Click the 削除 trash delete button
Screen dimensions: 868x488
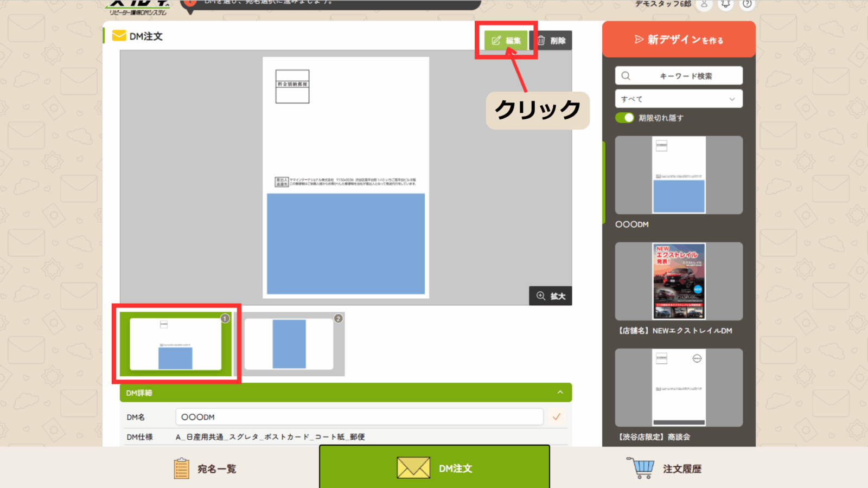click(551, 41)
